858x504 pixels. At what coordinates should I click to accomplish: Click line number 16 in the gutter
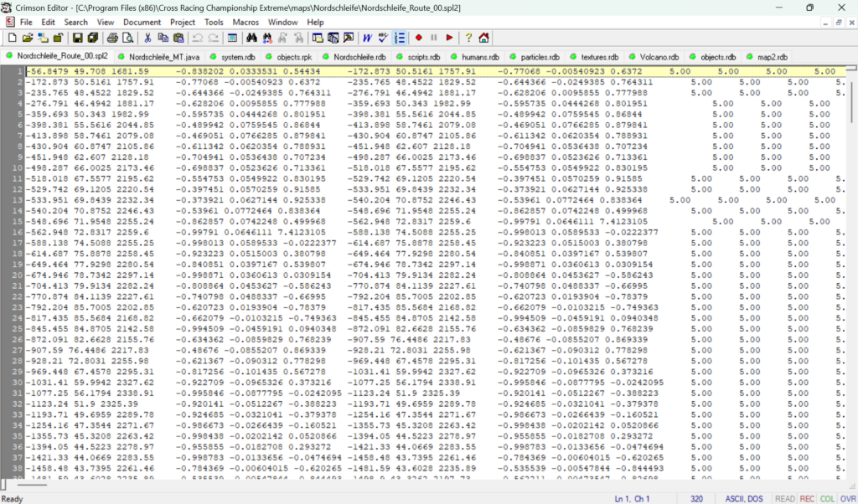coord(18,232)
